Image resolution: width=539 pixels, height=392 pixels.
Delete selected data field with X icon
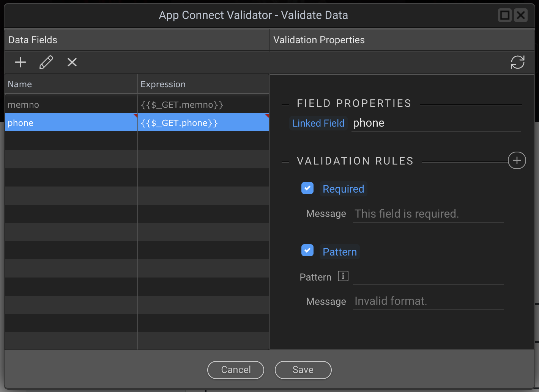point(72,62)
